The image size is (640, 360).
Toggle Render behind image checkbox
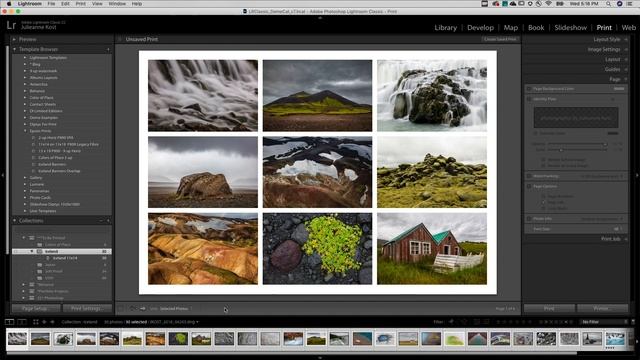(x=543, y=160)
